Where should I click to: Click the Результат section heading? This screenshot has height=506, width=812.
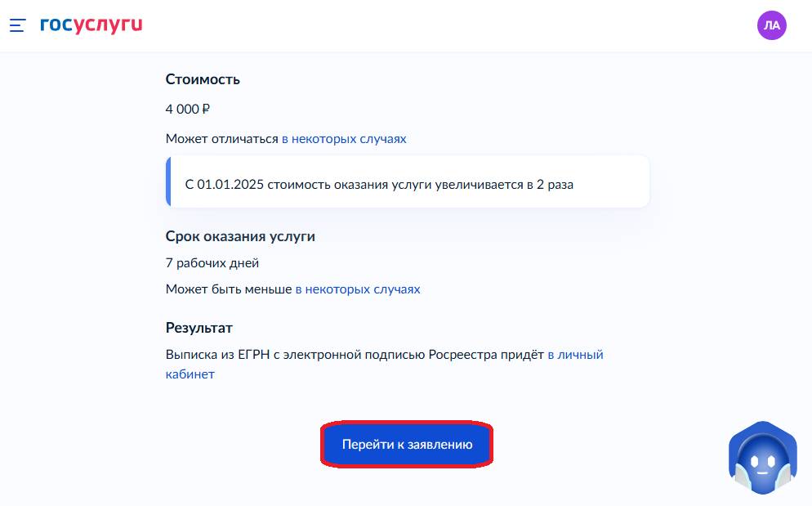tap(197, 328)
